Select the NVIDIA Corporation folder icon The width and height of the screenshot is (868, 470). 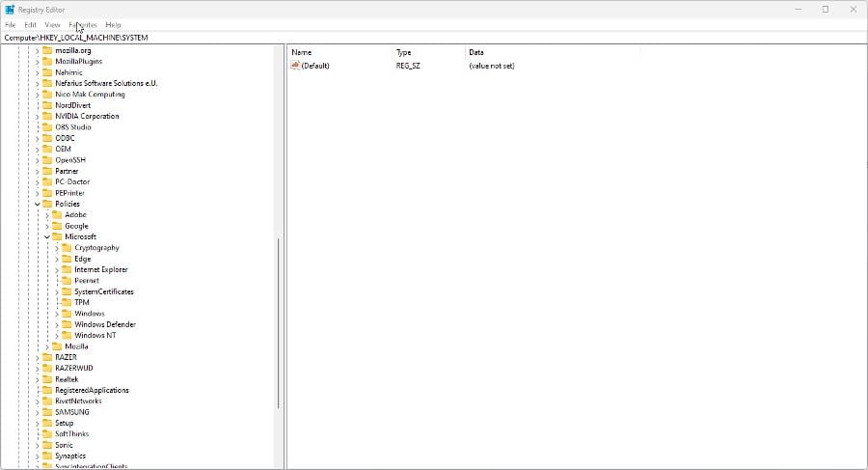click(x=47, y=117)
